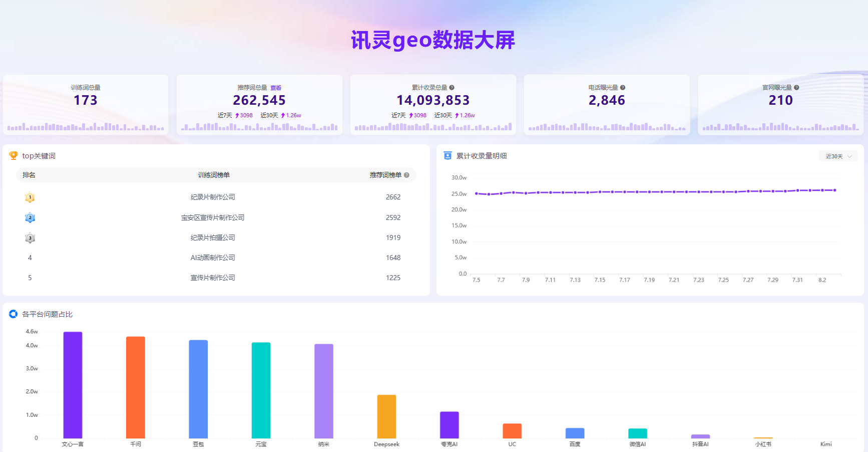The image size is (868, 452).
Task: Click the 豆包 blue bar
Action: pyautogui.click(x=198, y=389)
